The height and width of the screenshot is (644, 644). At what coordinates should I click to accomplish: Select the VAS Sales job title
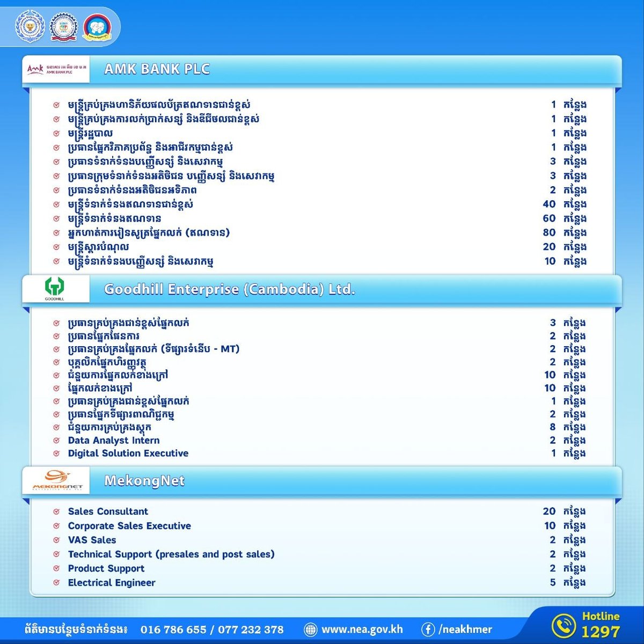(x=92, y=540)
